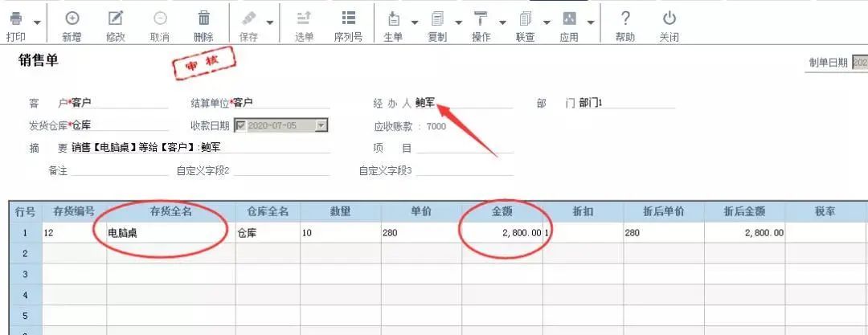The image size is (868, 335).
Task: Select the 折后单价 cell showing 280
Action: pyautogui.click(x=664, y=232)
